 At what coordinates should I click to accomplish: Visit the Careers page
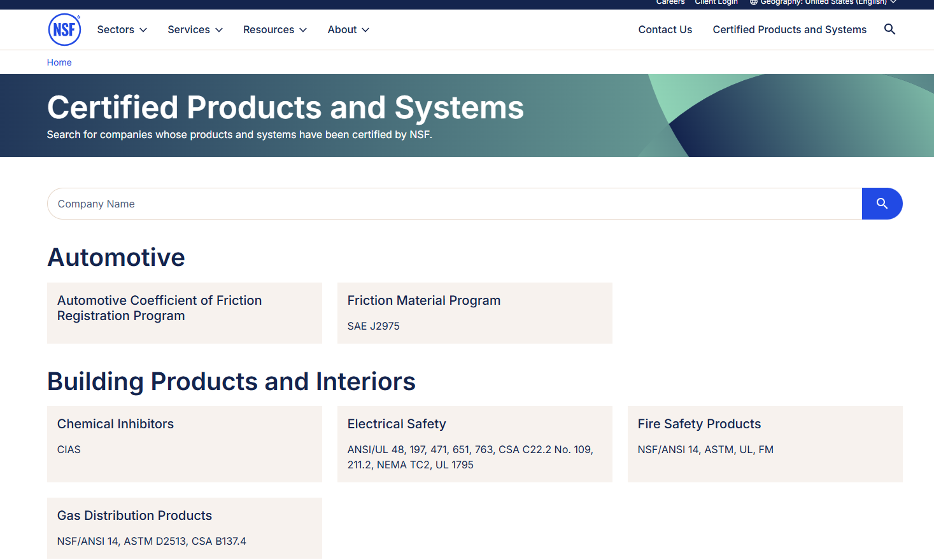pos(670,3)
